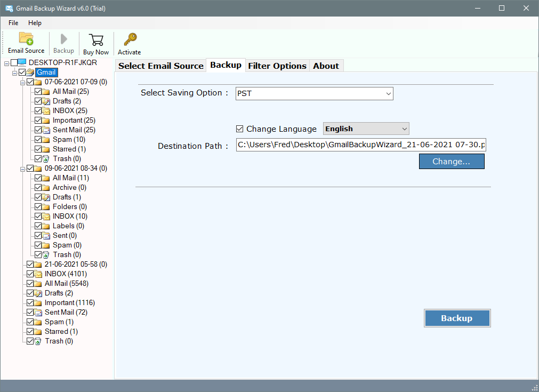539x392 pixels.
Task: Click the Sent Mail (25) folder icon
Action: (46, 130)
